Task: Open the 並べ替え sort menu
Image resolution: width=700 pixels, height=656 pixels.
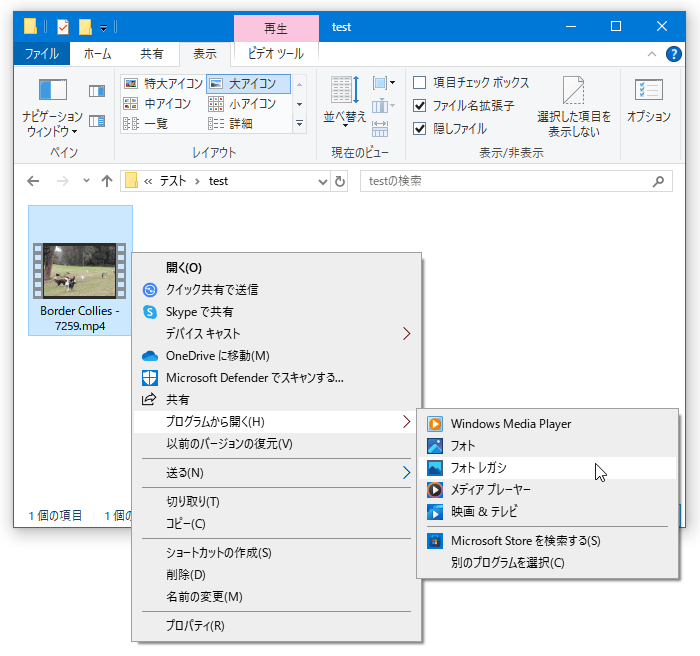Action: [345, 101]
